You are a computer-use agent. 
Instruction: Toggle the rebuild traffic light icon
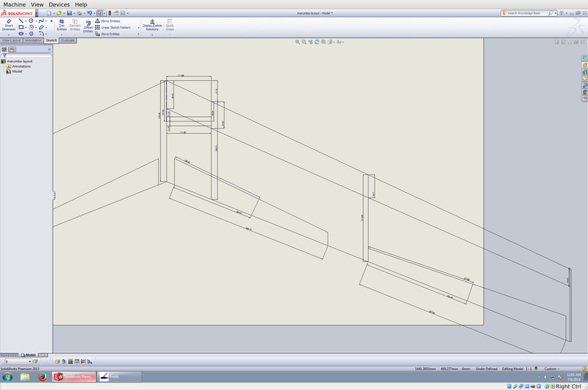click(x=110, y=13)
